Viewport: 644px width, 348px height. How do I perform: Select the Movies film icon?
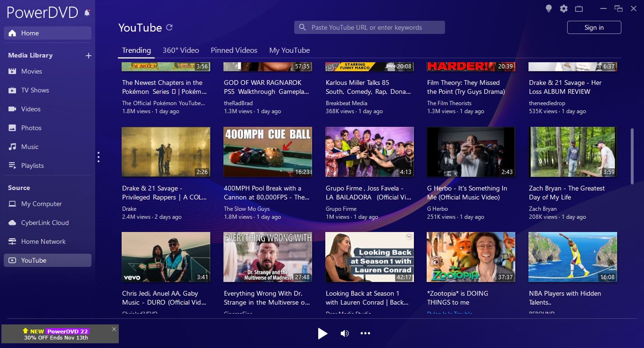[x=12, y=71]
